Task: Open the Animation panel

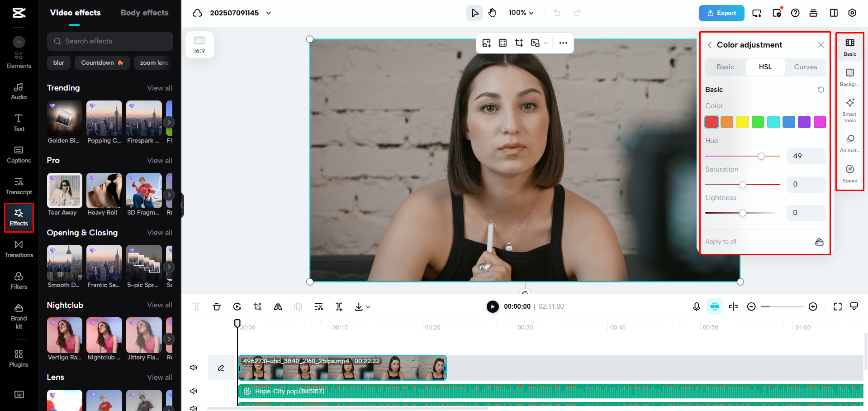Action: 849,142
